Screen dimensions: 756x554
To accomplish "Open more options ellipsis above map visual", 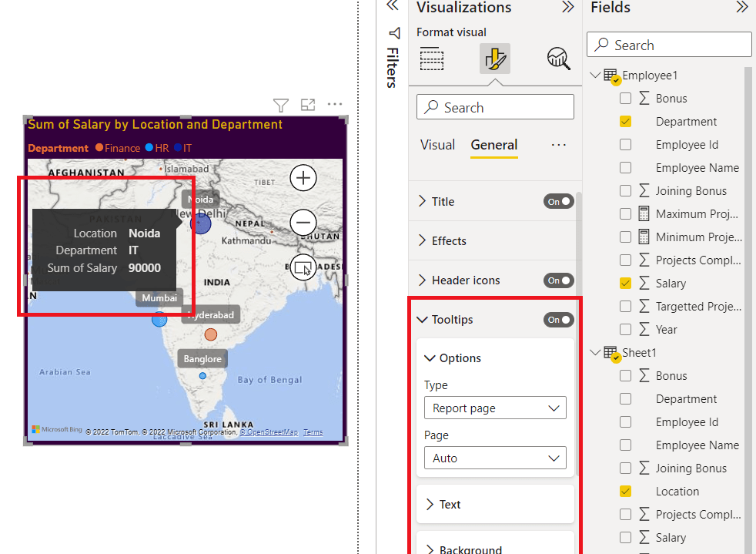I will [x=335, y=104].
